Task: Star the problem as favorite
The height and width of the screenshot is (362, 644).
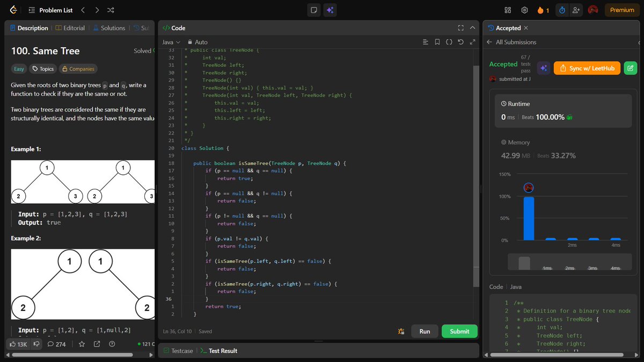Action: pos(82,344)
